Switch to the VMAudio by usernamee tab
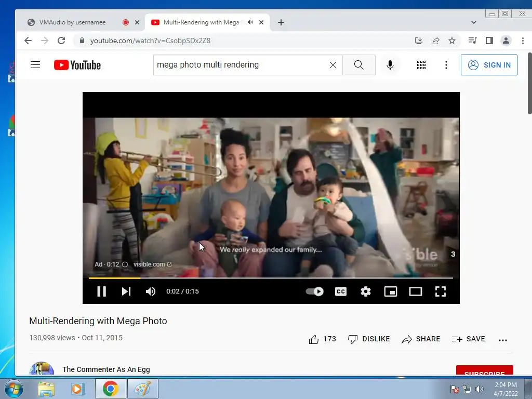 pyautogui.click(x=72, y=22)
